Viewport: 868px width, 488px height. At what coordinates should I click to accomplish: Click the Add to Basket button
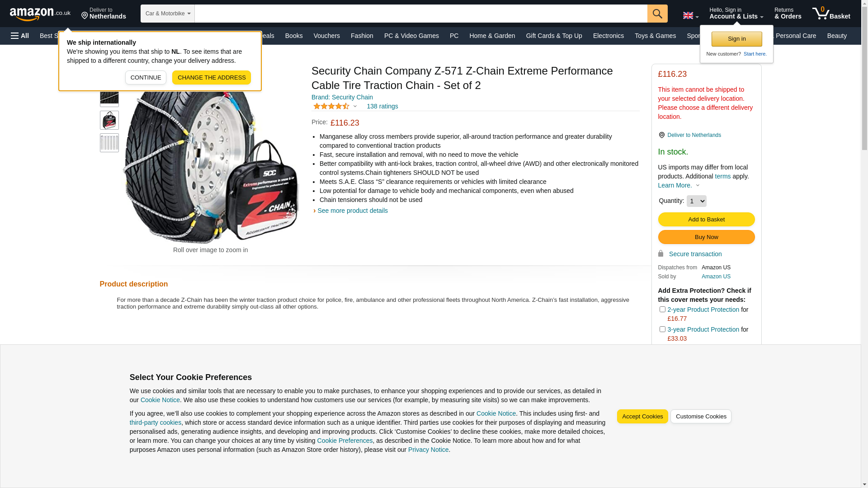pyautogui.click(x=706, y=220)
